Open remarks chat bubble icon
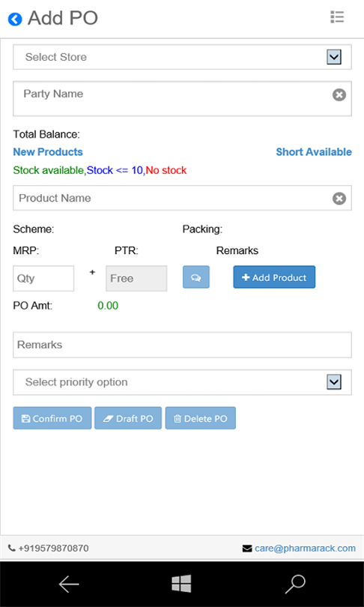Image resolution: width=364 pixels, height=607 pixels. point(196,277)
